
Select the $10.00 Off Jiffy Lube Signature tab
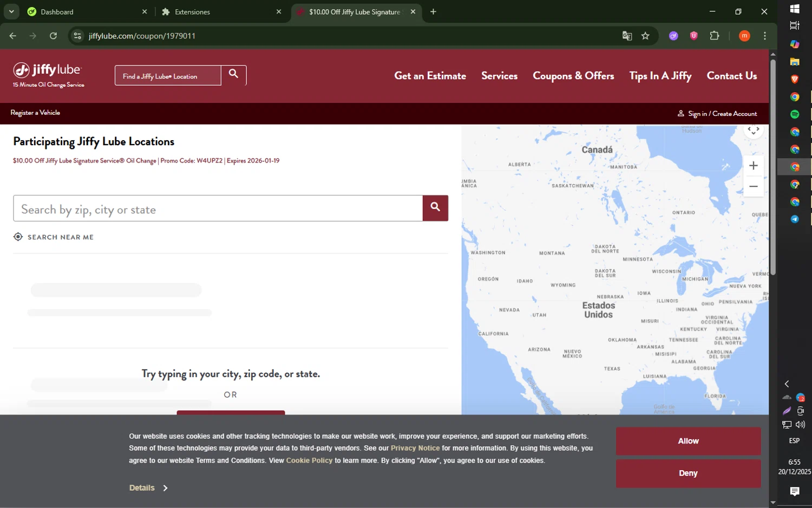356,11
